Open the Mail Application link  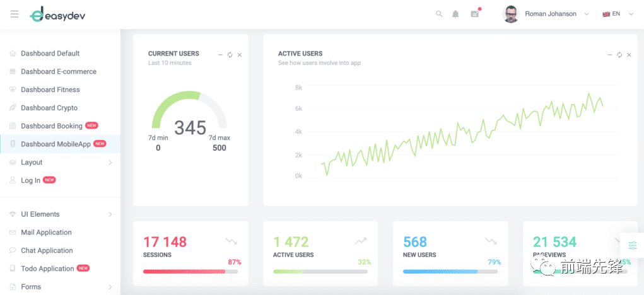point(60,232)
